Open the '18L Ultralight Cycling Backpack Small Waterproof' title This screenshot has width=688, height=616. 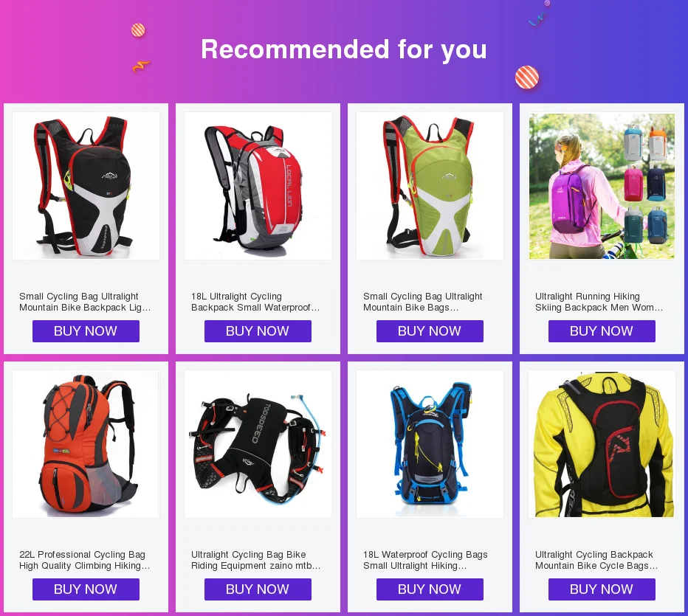[x=255, y=302]
